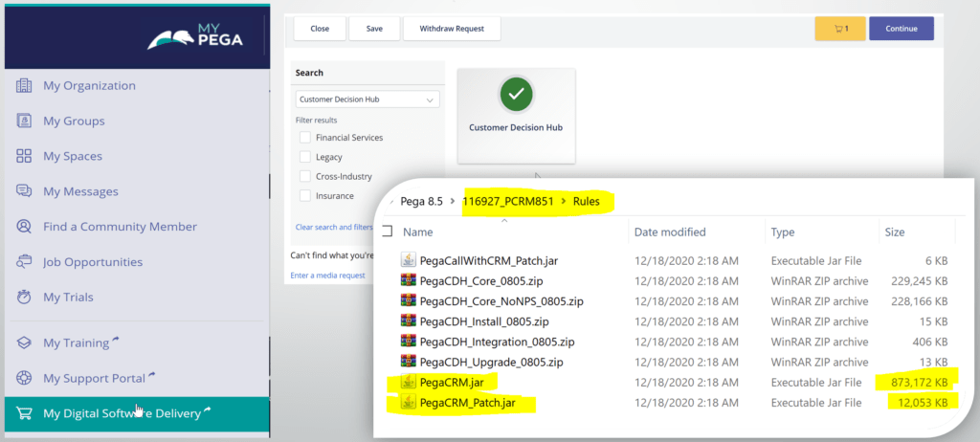Viewport: 980px width, 442px height.
Task: Check the Financial Services filter
Action: [305, 138]
